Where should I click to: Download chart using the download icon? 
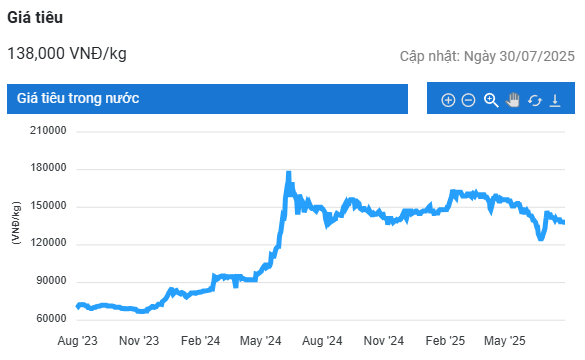point(555,100)
